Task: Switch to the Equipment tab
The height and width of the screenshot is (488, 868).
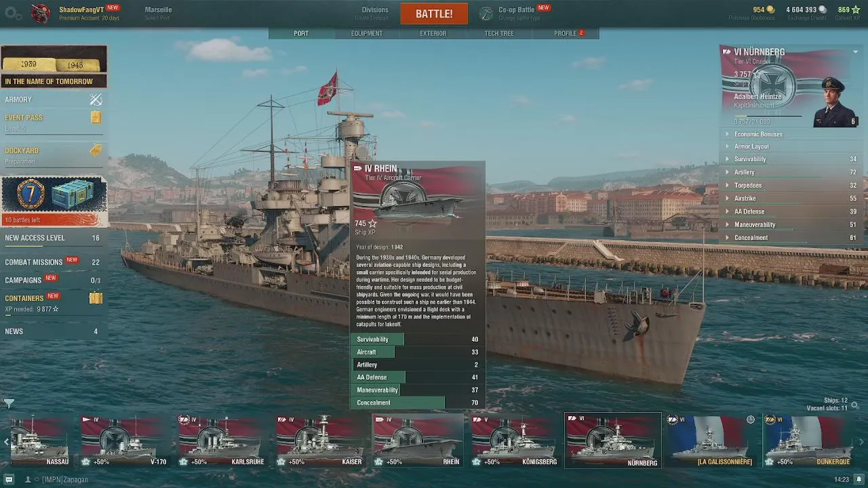Action: 367,33
